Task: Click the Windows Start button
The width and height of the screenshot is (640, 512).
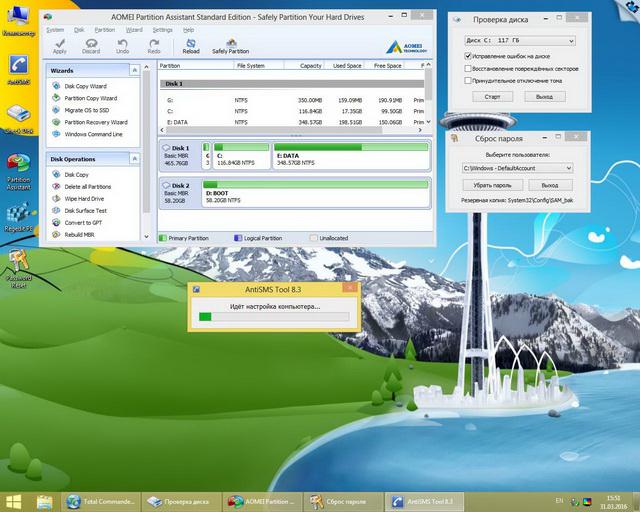Action: [13, 502]
